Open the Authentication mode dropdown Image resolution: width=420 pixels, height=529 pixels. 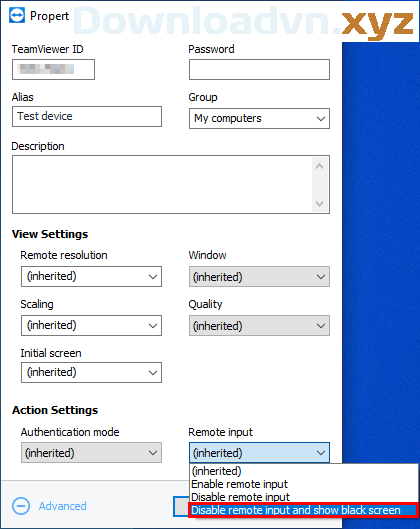(x=91, y=453)
